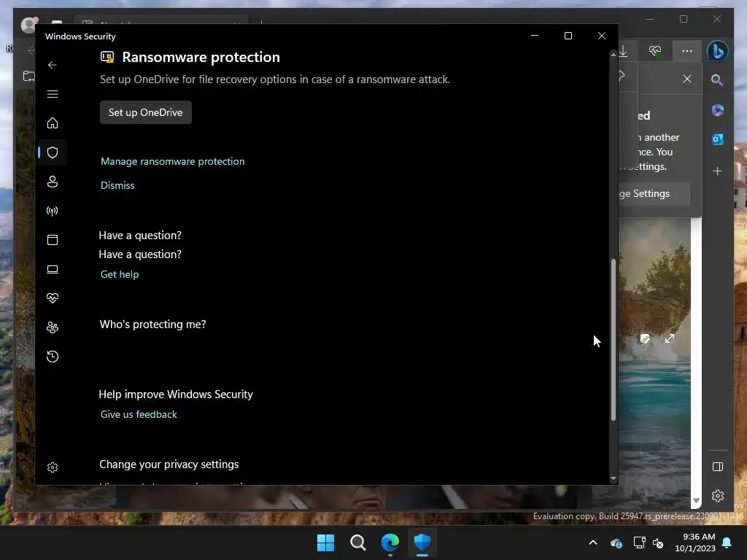Open the network icon in the system tray
Image resolution: width=747 pixels, height=560 pixels.
click(639, 542)
